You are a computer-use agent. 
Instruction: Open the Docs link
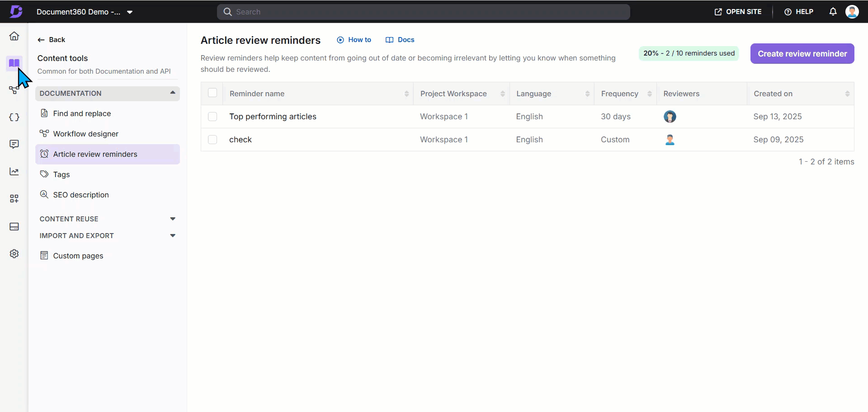click(400, 40)
